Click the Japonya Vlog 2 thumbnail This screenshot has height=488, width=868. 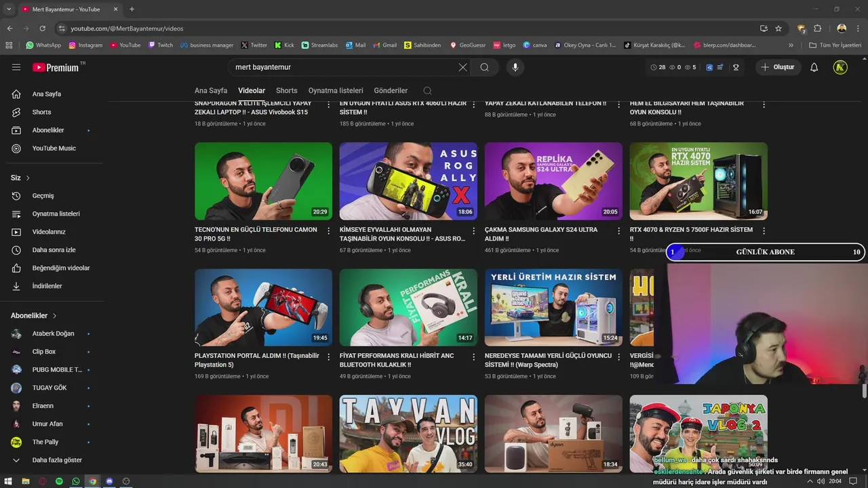698,434
